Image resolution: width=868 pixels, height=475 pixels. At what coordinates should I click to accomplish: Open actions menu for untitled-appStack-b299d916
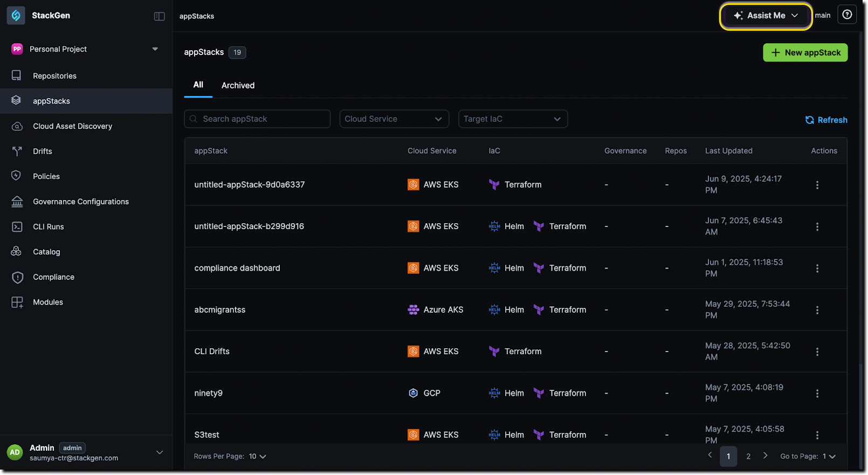(x=817, y=227)
